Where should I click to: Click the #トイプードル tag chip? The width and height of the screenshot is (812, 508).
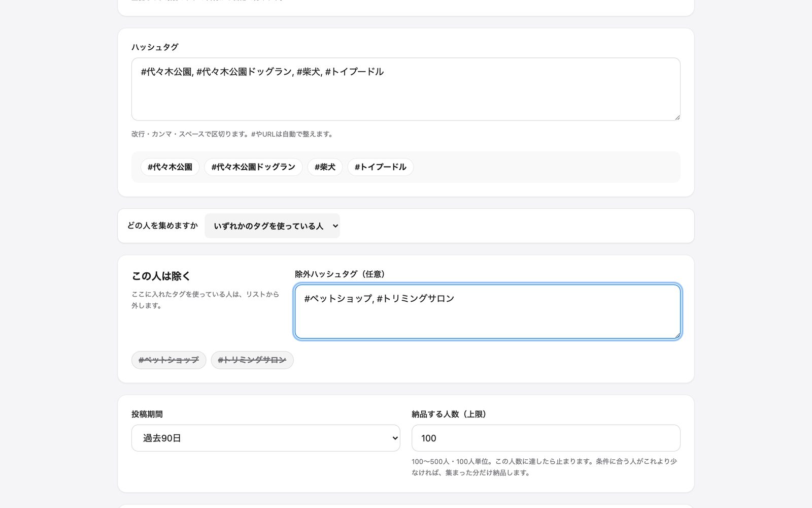tap(381, 167)
